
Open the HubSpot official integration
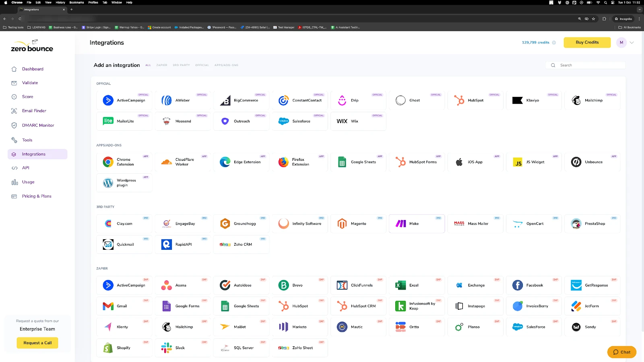[x=475, y=100]
